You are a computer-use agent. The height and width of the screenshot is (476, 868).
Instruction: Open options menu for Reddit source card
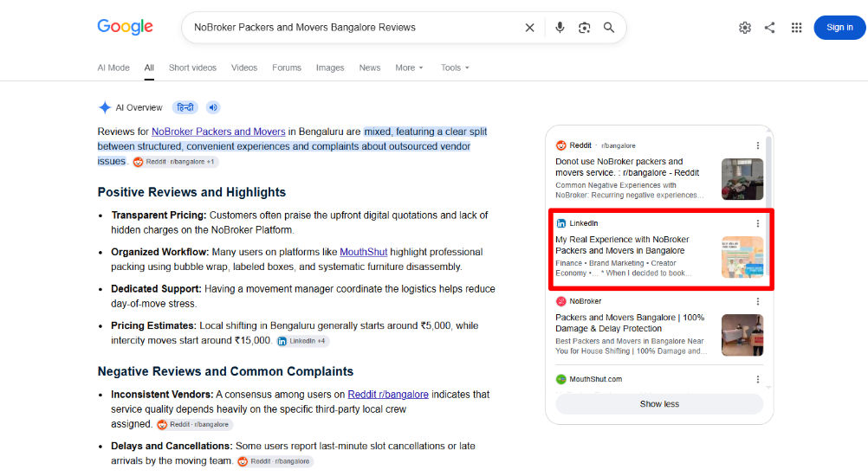pos(758,145)
